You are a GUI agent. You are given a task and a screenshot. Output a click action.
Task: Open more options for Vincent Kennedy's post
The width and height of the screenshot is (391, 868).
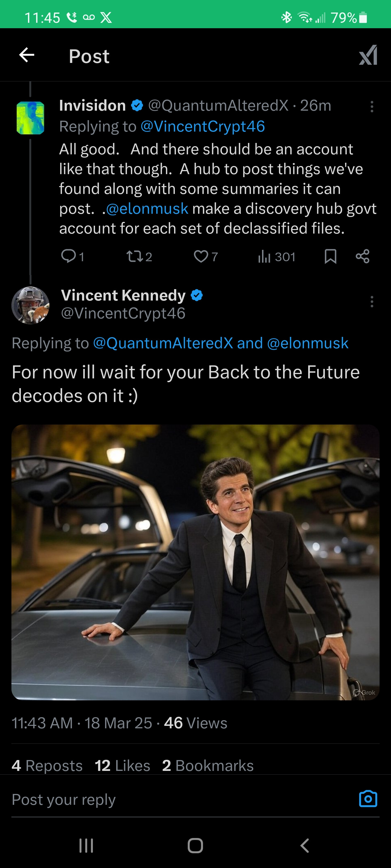(x=372, y=302)
